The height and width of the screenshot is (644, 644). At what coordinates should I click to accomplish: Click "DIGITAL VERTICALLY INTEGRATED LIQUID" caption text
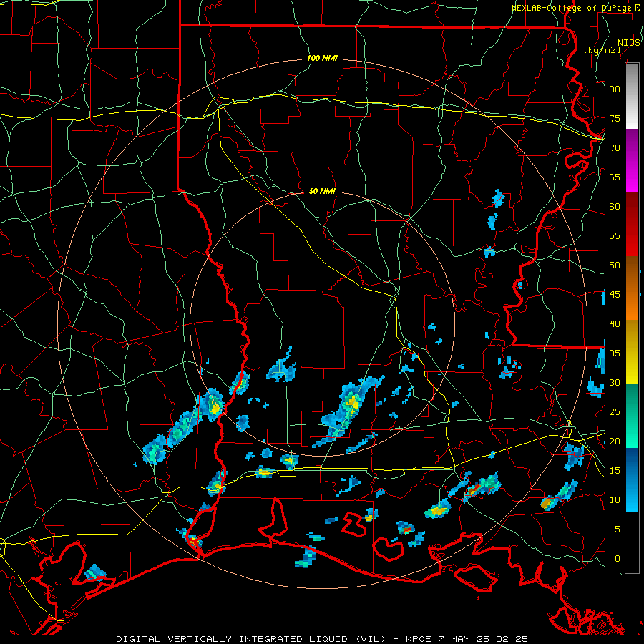click(x=232, y=639)
